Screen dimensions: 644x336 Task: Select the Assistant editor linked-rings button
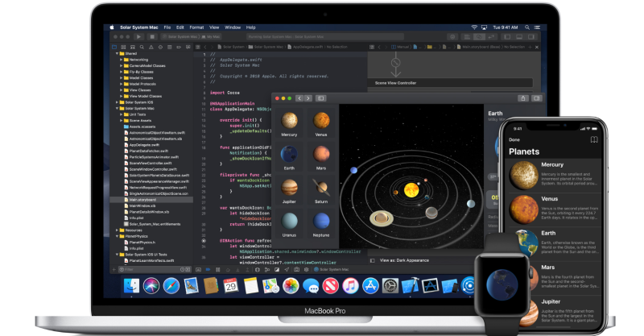479,36
